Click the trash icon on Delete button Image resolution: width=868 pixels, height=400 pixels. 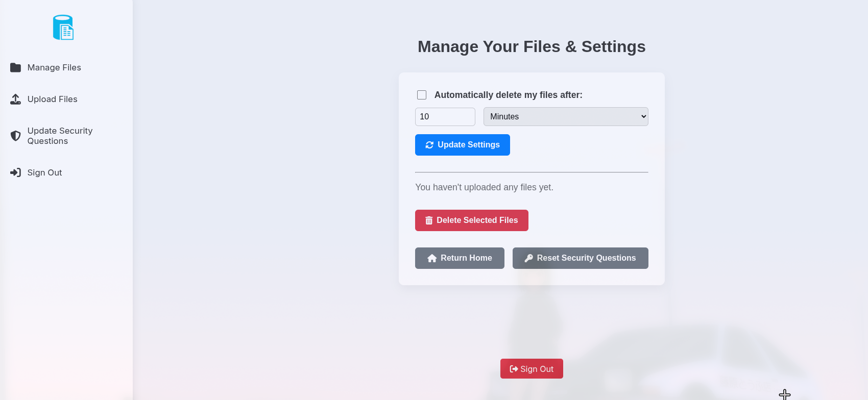[x=429, y=220]
